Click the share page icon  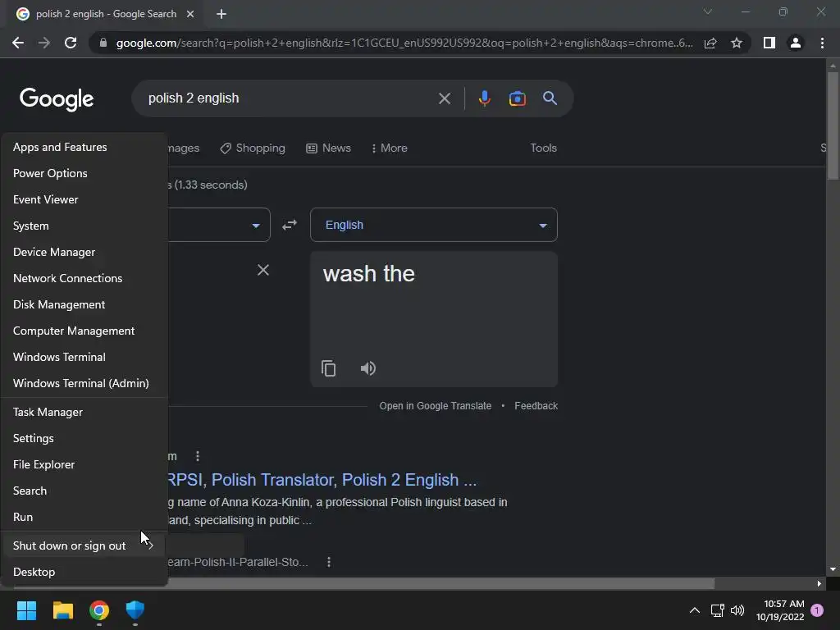(710, 43)
